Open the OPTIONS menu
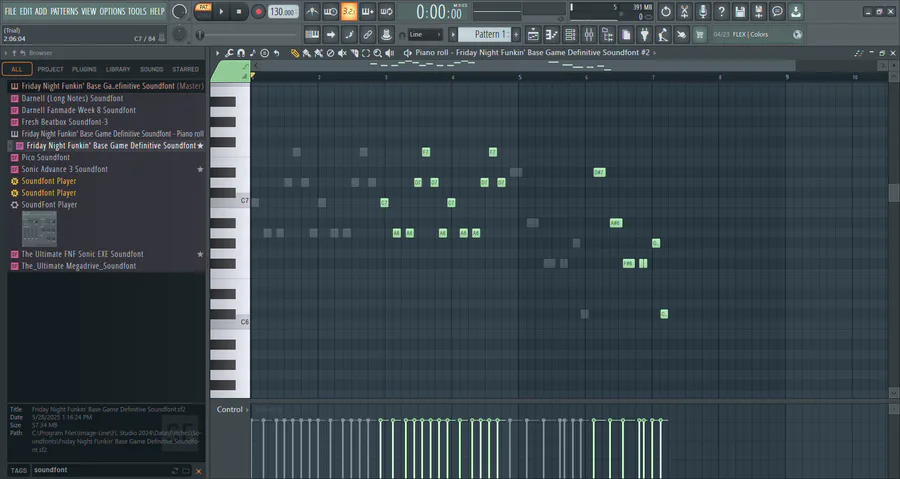 click(112, 11)
